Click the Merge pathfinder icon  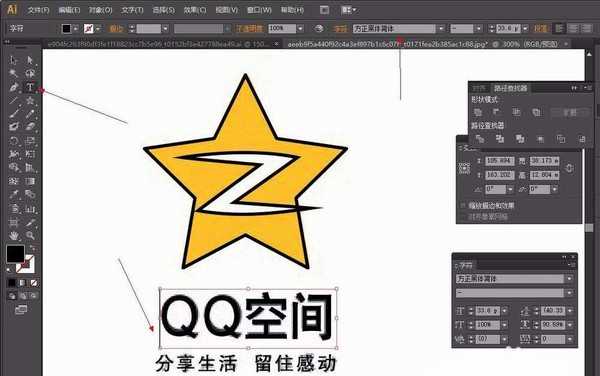pos(520,139)
